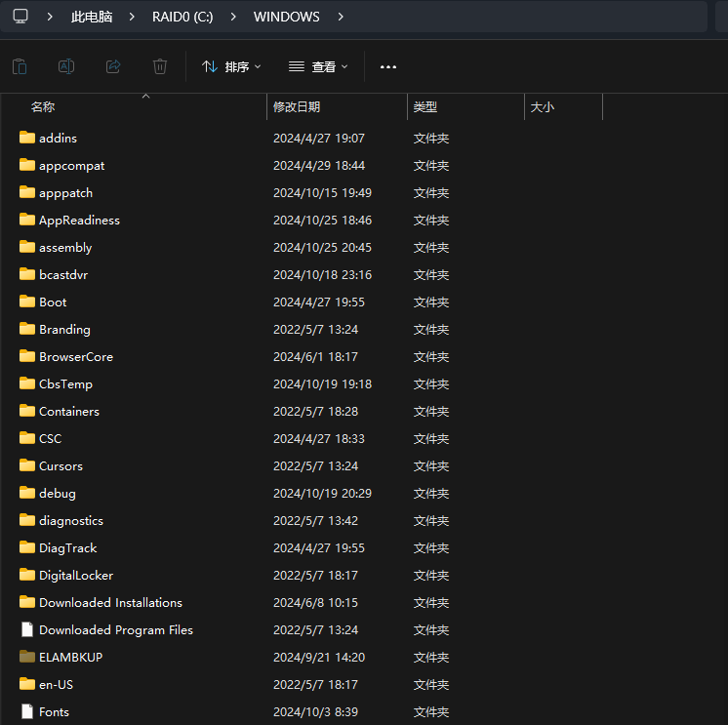Select the Boot folder name

53,302
